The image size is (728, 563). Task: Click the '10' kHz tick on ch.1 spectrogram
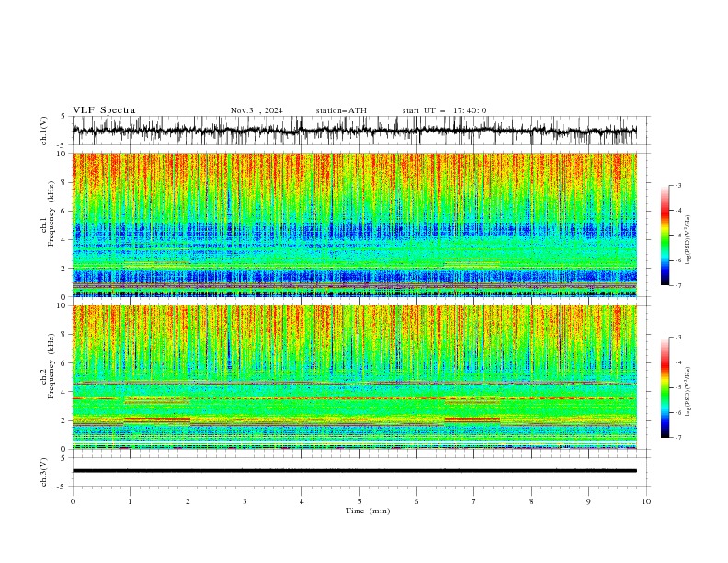pos(62,154)
